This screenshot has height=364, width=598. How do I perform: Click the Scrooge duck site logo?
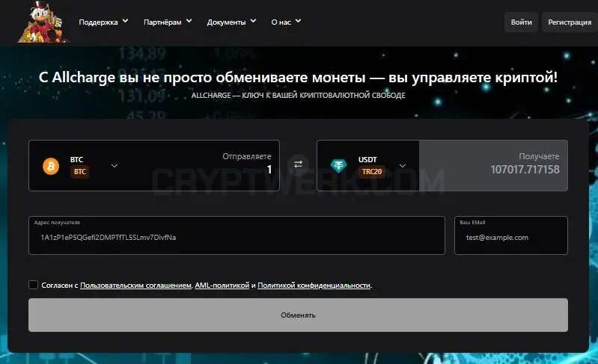43,22
